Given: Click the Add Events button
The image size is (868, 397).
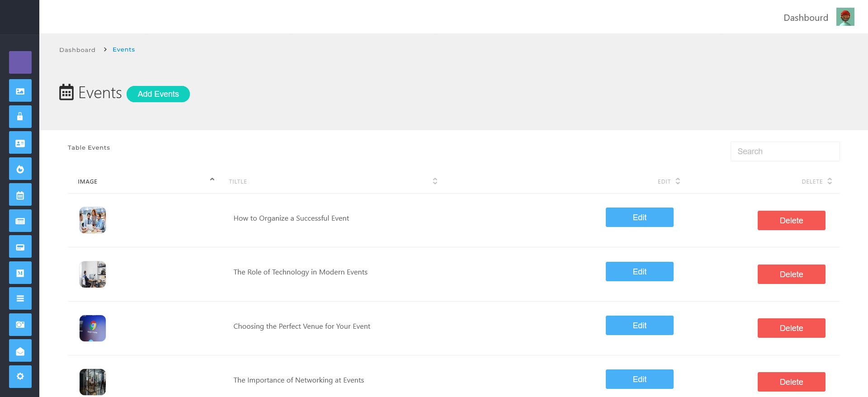Looking at the screenshot, I should pyautogui.click(x=158, y=94).
